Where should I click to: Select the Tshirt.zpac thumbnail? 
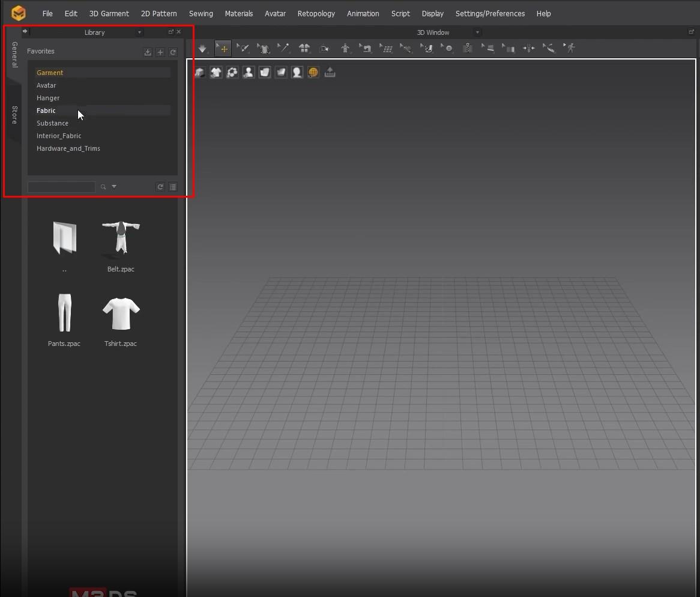pos(121,314)
